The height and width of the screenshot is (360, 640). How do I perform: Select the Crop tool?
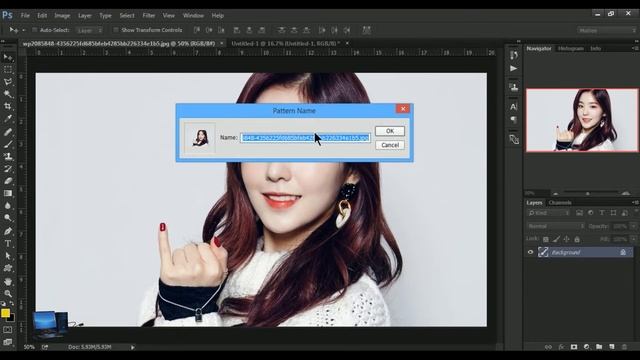8,107
